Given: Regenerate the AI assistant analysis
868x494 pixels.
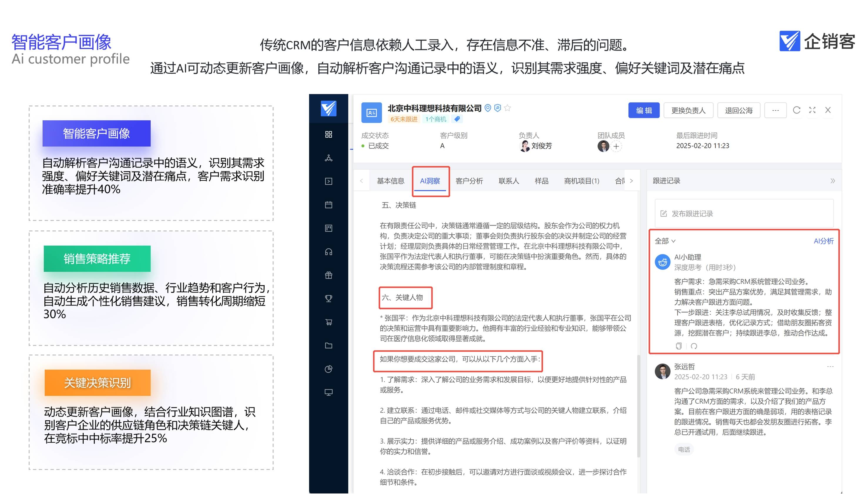Looking at the screenshot, I should click(694, 346).
